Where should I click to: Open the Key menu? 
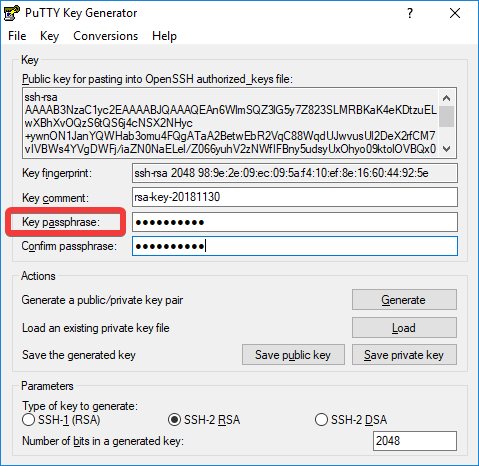pos(49,36)
